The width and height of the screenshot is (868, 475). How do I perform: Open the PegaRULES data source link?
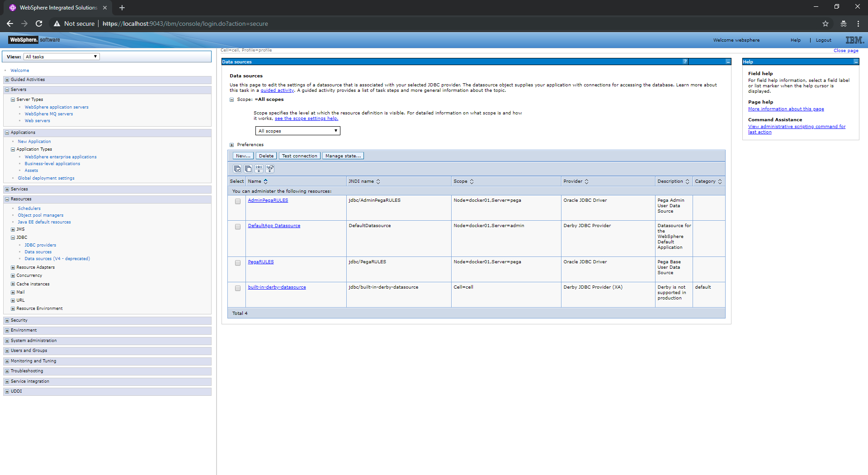(x=261, y=262)
